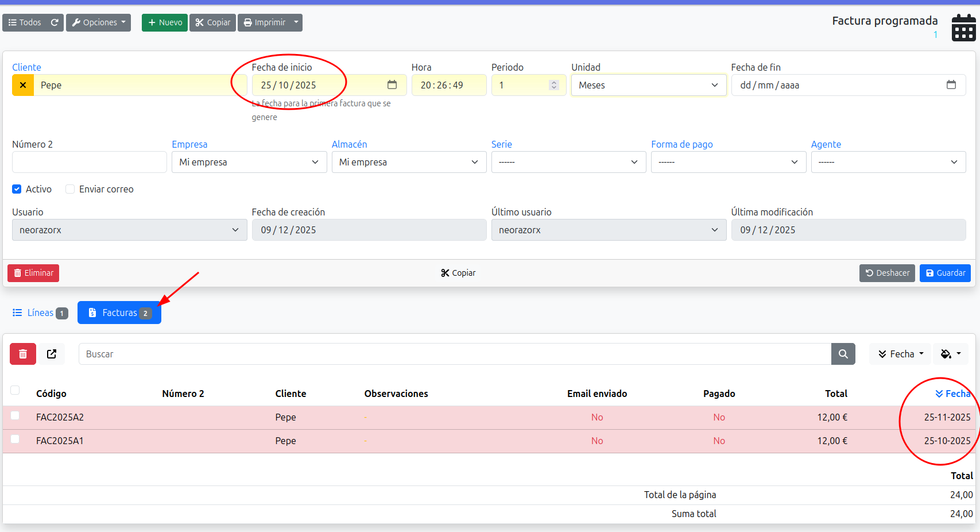
Task: Expand the Unidad dropdown showing Meses
Action: click(x=648, y=85)
